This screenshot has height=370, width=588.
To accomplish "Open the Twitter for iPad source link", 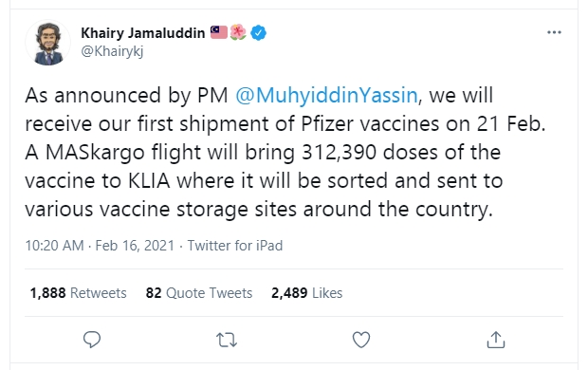I will (x=235, y=246).
